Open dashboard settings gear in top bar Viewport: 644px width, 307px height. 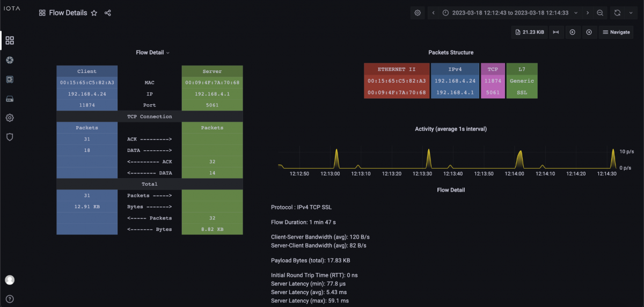(418, 13)
